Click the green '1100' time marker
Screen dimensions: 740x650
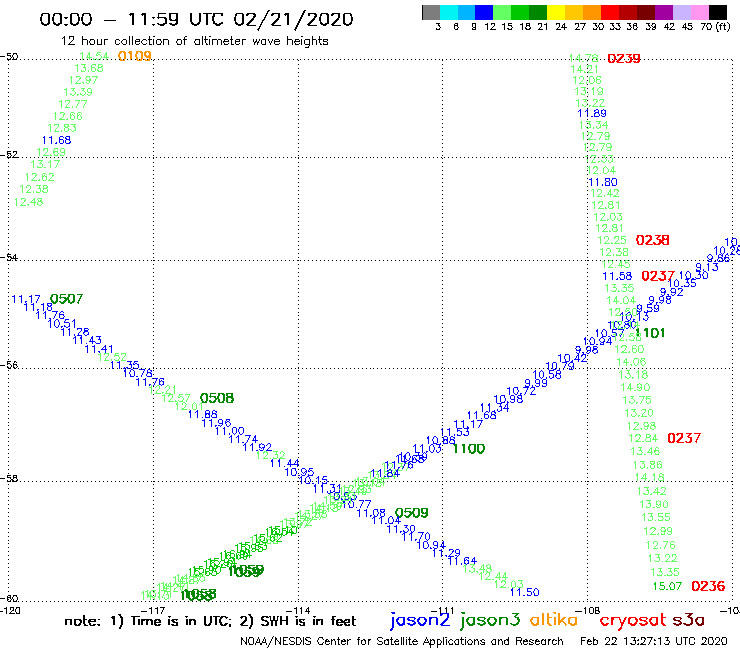tap(469, 449)
